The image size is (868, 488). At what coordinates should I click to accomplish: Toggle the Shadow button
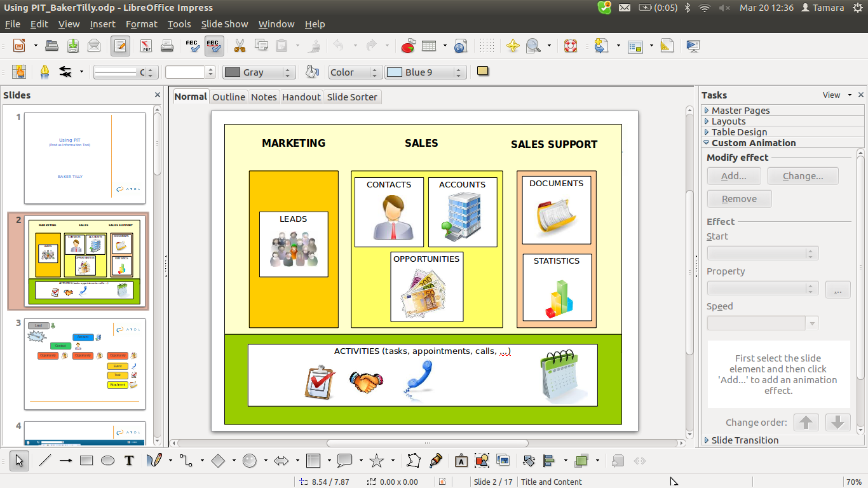[482, 71]
